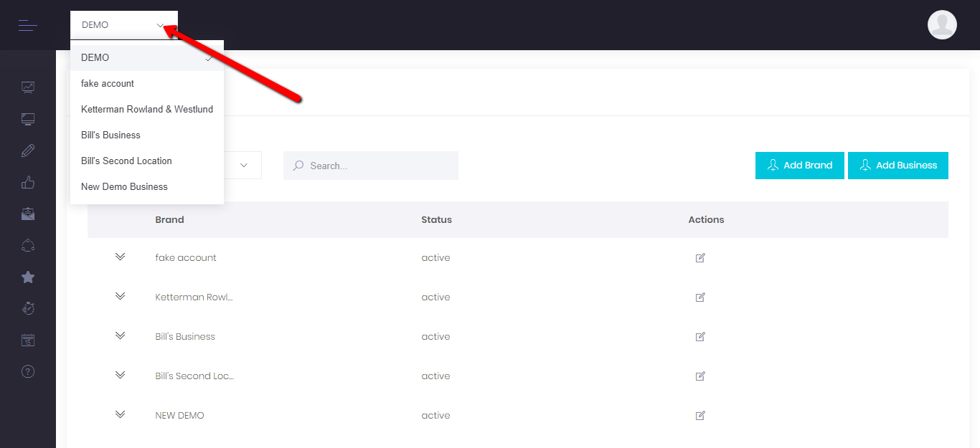Expand the NEW DEMO brand row

click(120, 414)
